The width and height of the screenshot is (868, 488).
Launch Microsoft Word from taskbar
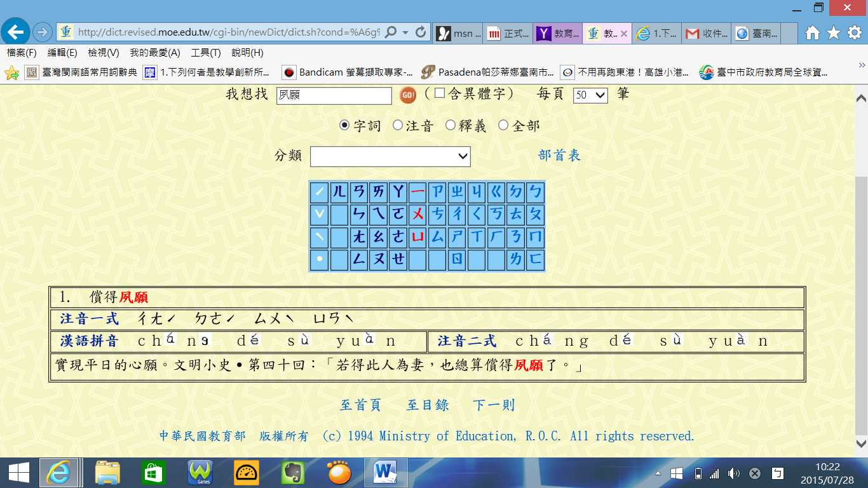[x=386, y=472]
